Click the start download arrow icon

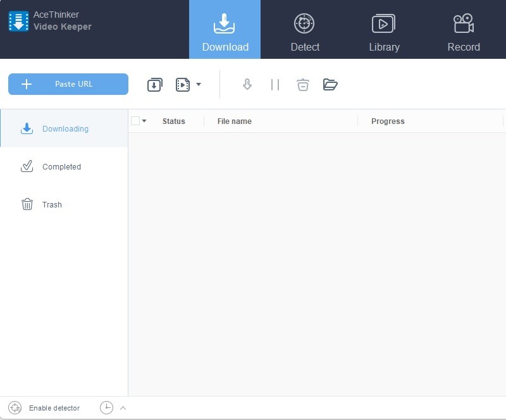(247, 85)
